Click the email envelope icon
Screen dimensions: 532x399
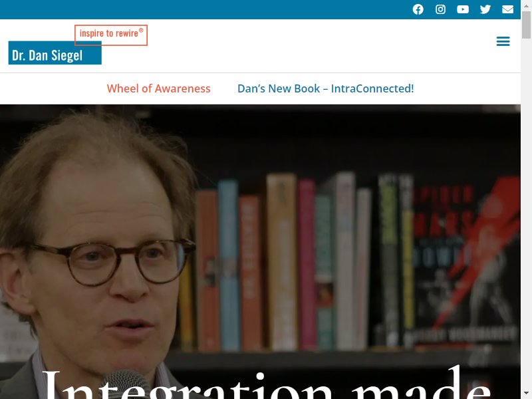pyautogui.click(x=507, y=9)
